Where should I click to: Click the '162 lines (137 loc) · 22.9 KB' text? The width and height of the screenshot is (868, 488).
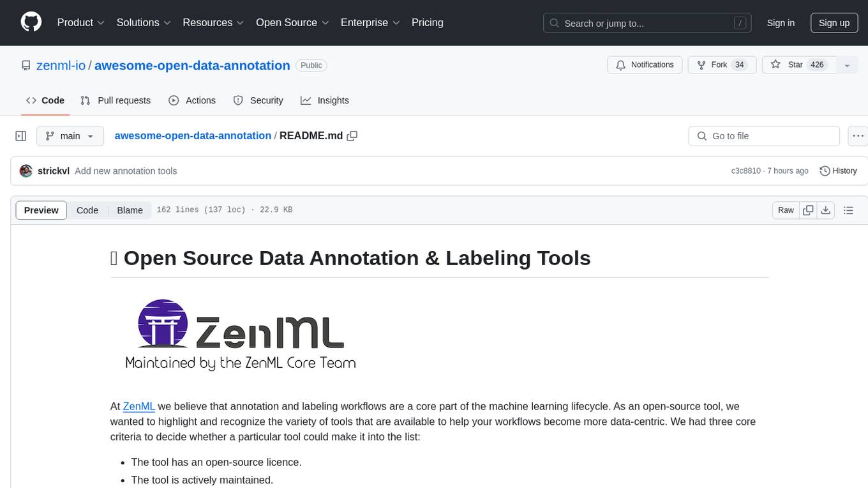[225, 210]
